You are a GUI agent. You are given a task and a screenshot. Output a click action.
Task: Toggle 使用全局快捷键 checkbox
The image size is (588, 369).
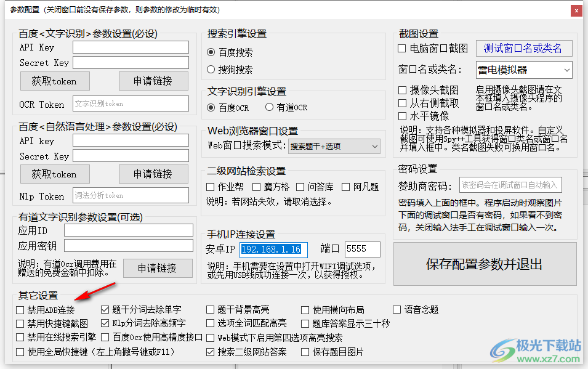20,352
